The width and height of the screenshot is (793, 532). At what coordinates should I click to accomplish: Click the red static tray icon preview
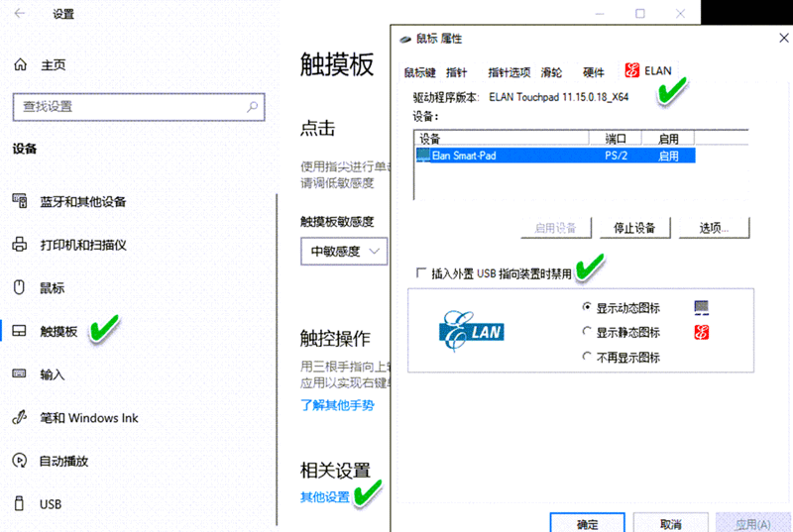point(701,333)
